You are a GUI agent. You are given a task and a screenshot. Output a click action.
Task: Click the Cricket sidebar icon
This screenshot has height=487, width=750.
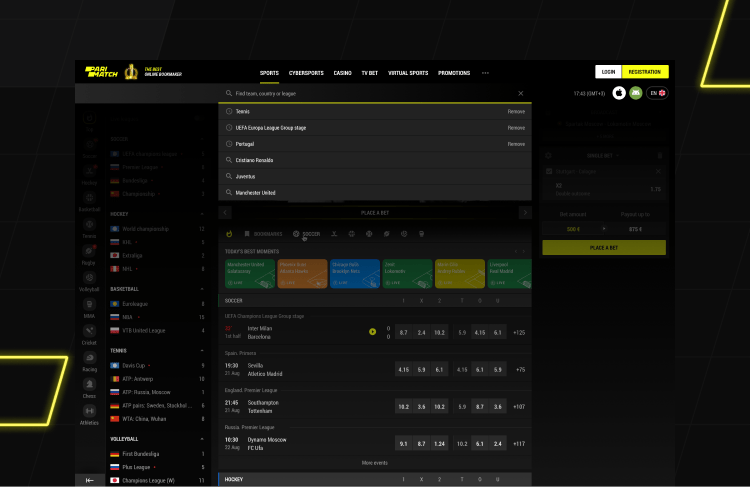click(x=90, y=332)
